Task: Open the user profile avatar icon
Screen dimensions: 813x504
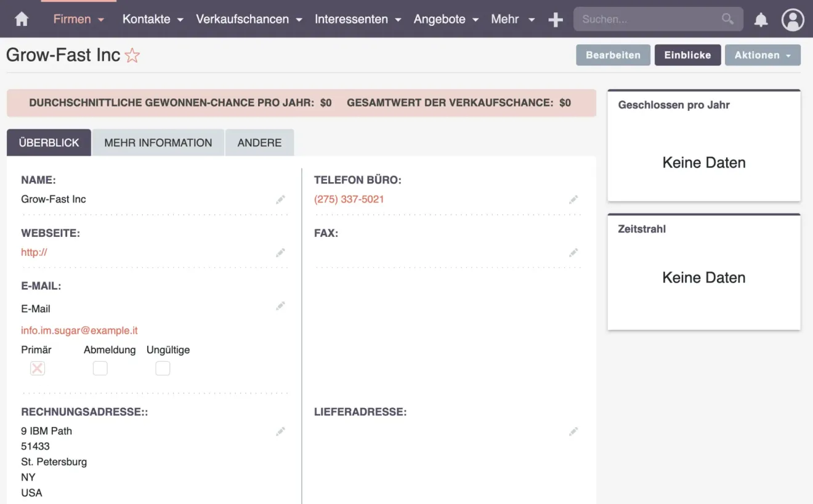Action: pos(793,19)
